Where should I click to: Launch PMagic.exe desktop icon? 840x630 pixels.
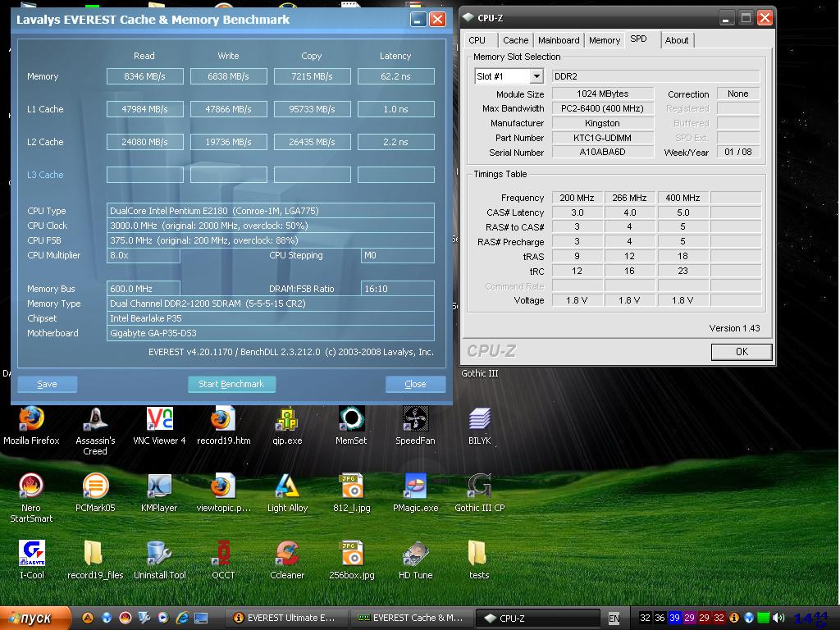(x=415, y=493)
